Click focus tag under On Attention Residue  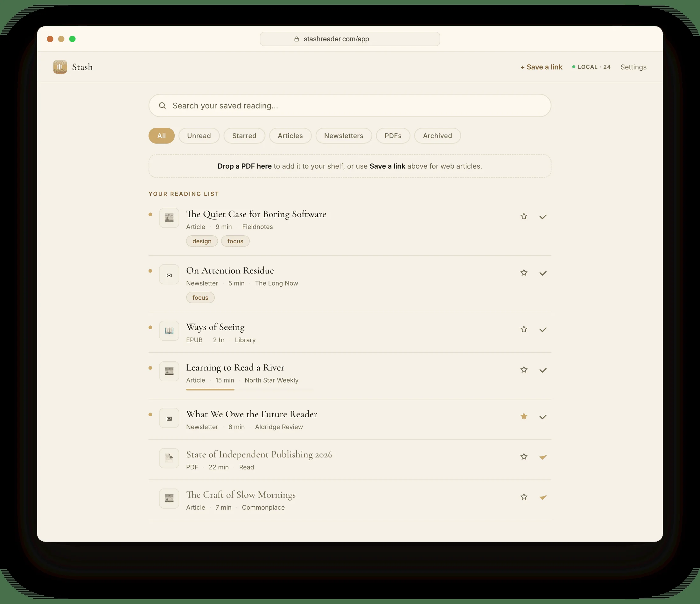200,297
